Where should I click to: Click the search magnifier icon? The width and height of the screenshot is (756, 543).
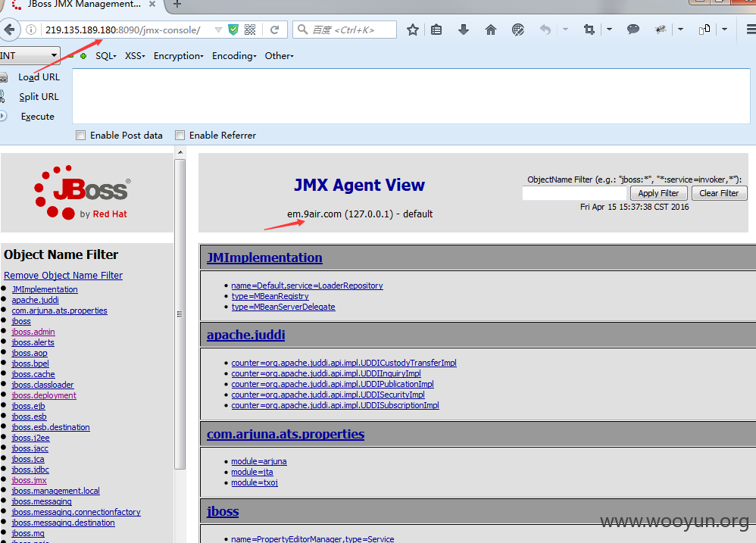(303, 30)
